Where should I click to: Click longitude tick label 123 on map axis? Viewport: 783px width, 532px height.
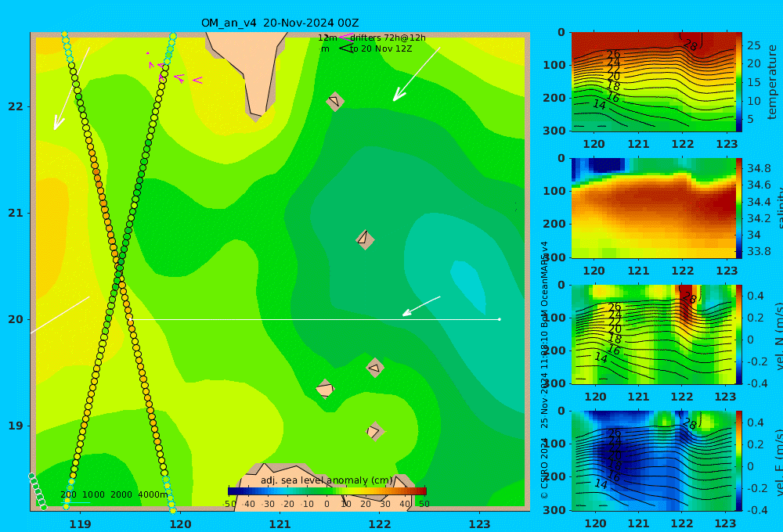pyautogui.click(x=480, y=524)
